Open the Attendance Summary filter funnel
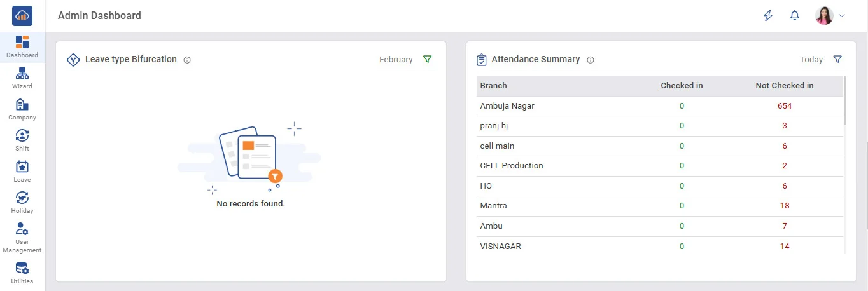 point(837,59)
